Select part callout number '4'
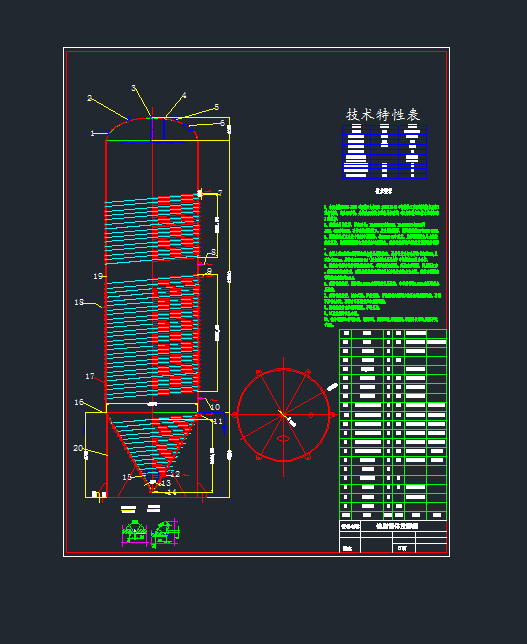Image resolution: width=527 pixels, height=644 pixels. 184,95
